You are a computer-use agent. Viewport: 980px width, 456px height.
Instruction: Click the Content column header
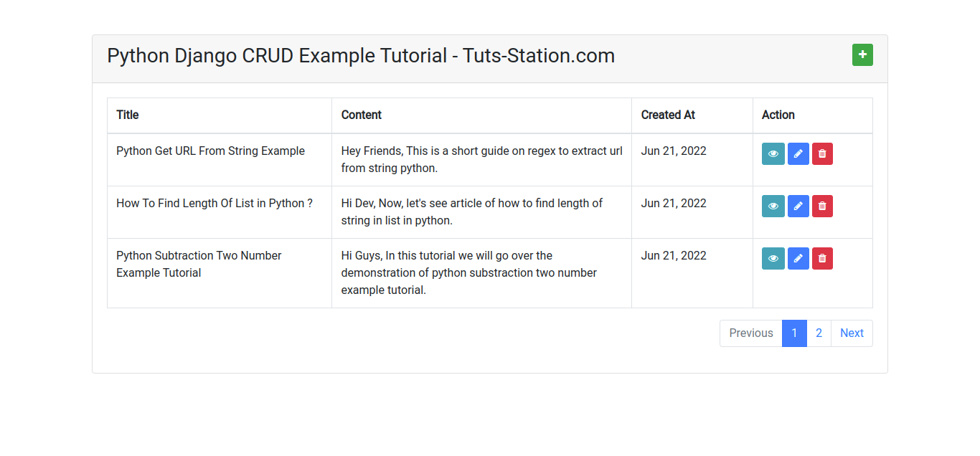[x=362, y=115]
